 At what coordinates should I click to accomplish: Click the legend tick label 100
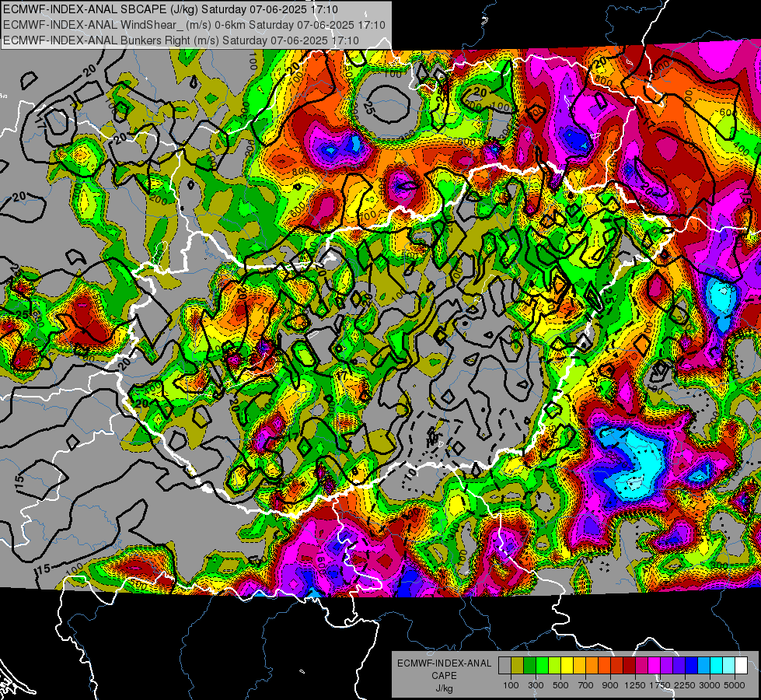[511, 685]
